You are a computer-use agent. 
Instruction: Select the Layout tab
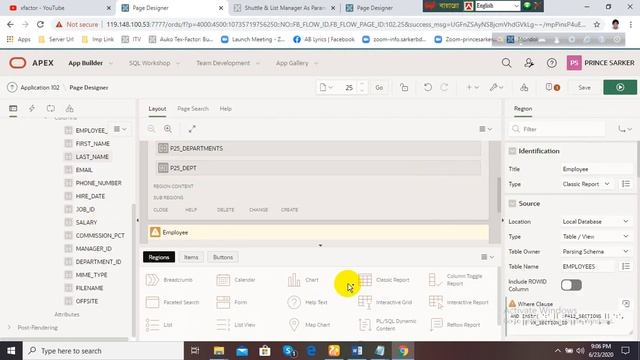[157, 109]
